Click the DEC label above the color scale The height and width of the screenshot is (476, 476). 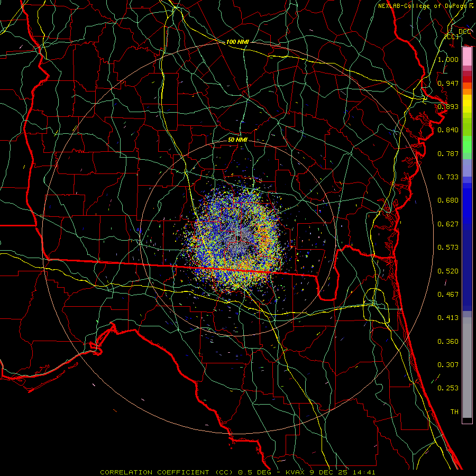click(464, 32)
